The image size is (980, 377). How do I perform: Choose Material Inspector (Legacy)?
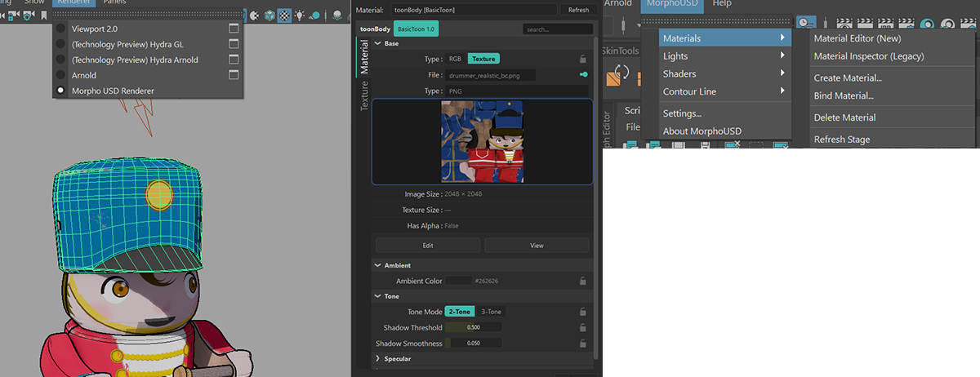point(869,56)
